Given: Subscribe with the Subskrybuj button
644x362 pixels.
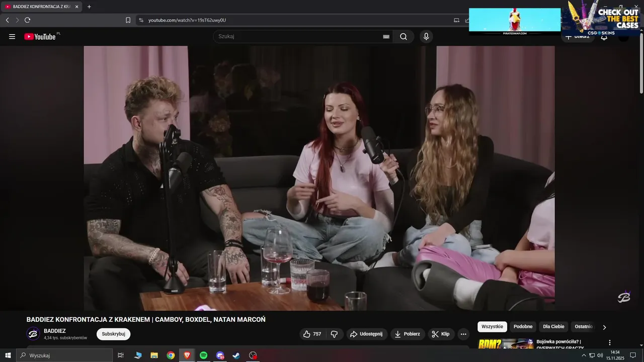Looking at the screenshot, I should (113, 334).
